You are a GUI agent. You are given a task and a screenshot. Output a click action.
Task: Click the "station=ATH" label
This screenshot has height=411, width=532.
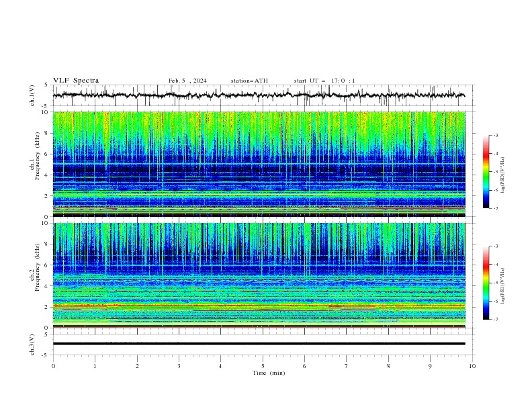pos(249,81)
